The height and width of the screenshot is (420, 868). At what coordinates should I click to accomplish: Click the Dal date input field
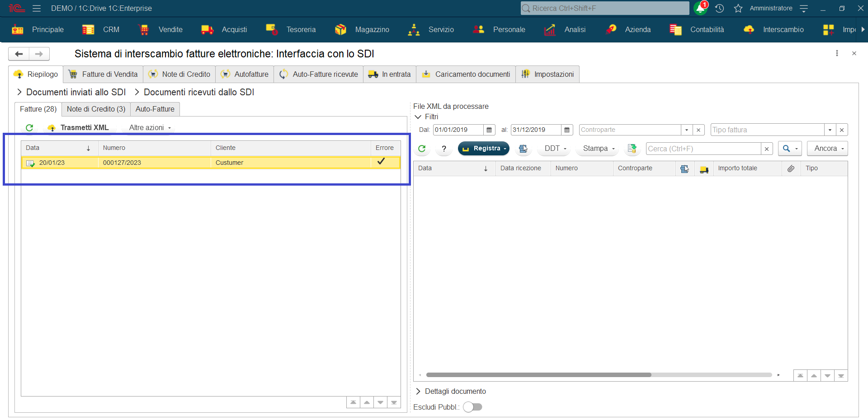458,130
